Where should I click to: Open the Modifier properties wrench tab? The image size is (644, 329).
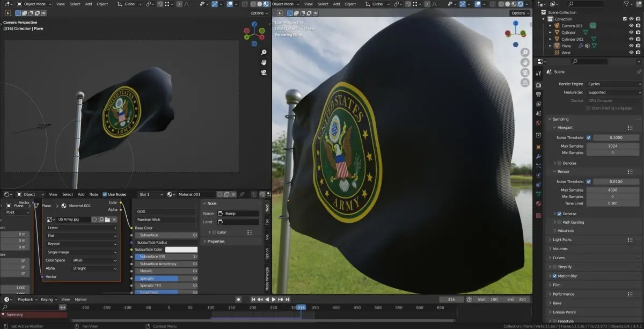click(538, 157)
